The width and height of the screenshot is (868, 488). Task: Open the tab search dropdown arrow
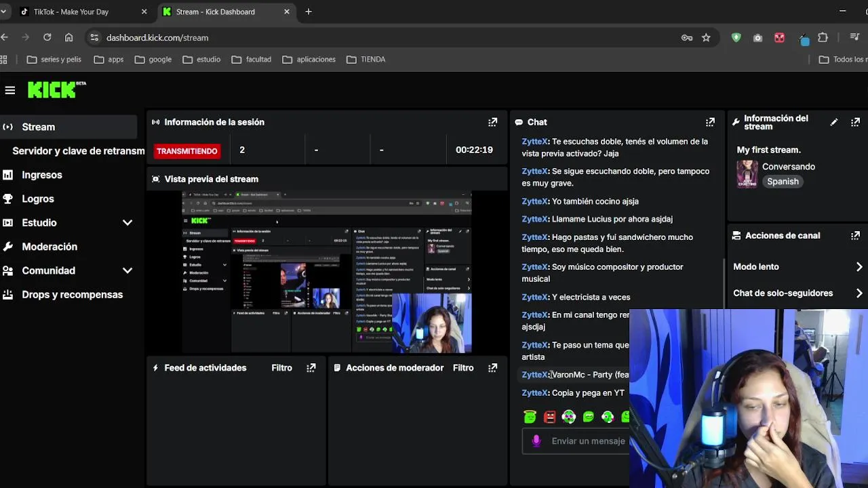[3, 12]
